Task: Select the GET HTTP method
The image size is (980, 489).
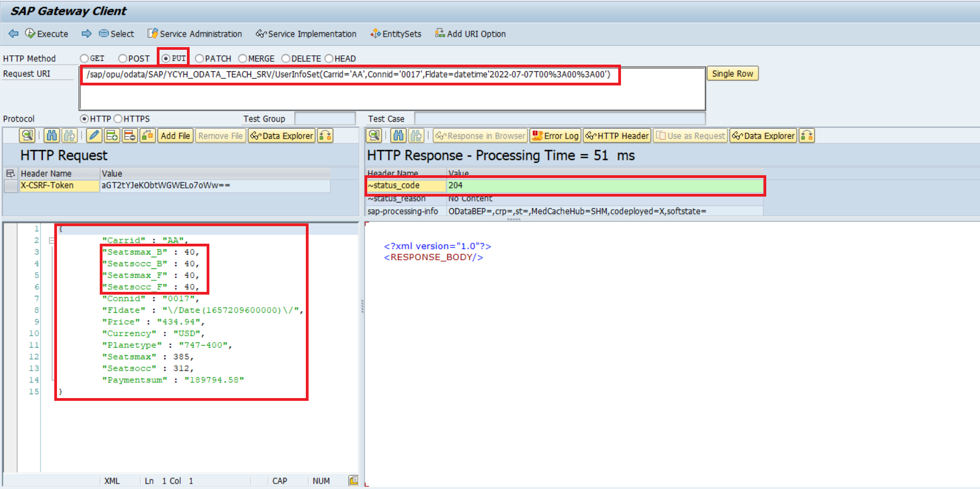Action: 84,59
